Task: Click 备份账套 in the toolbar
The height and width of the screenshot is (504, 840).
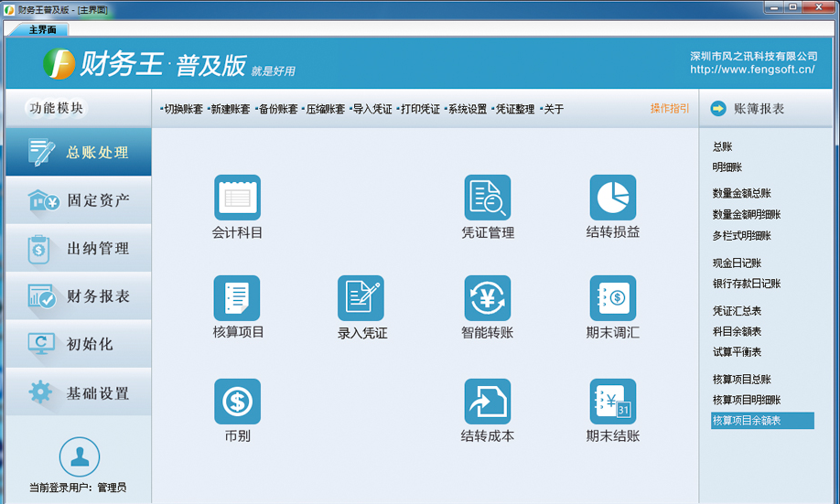Action: pos(277,109)
